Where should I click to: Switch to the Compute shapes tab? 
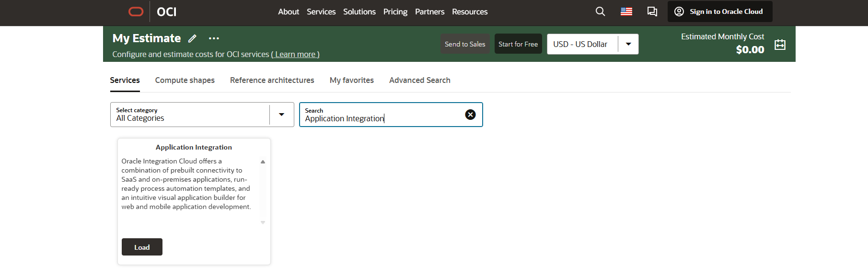pyautogui.click(x=185, y=80)
